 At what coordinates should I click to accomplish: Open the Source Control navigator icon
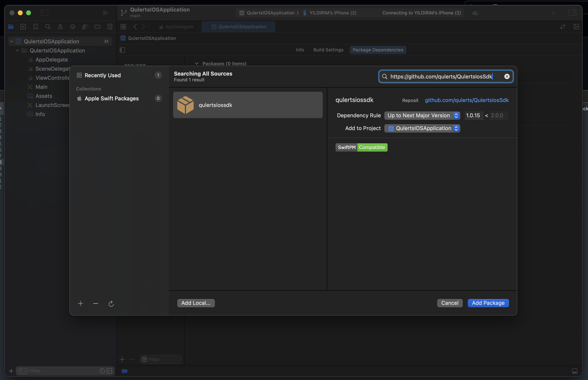point(23,27)
